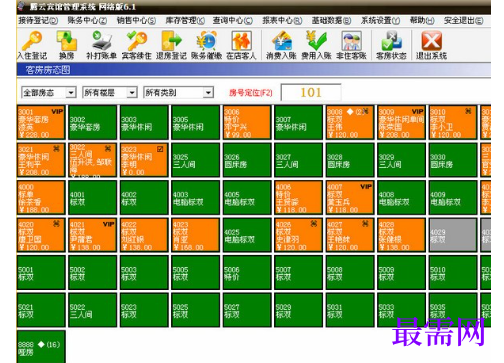Click the 安全退出(E) menu item
The image size is (504, 363).
coord(464,21)
